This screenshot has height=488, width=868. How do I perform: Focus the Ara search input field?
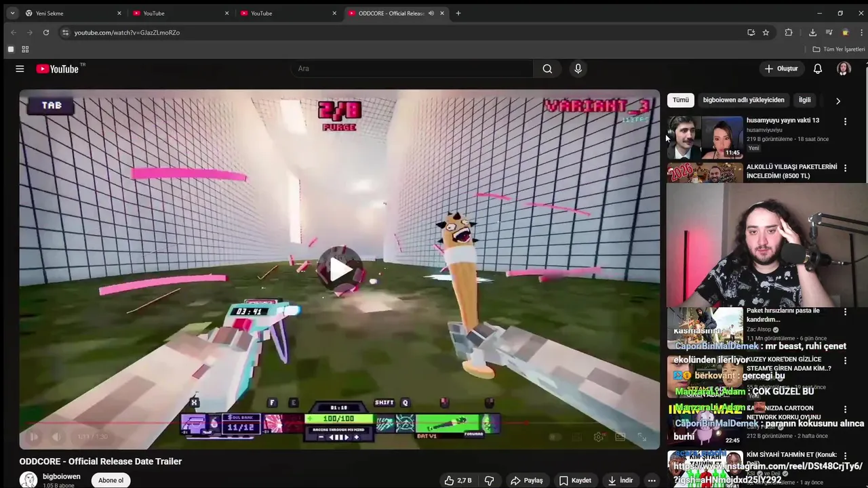[412, 68]
